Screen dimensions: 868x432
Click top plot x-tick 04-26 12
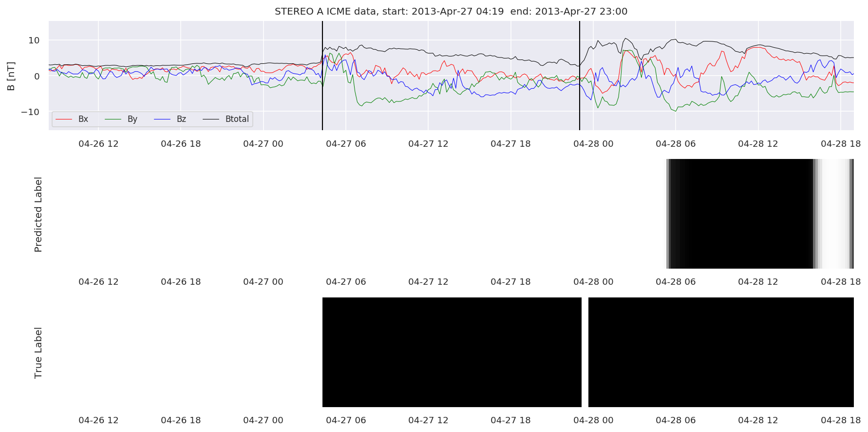click(x=98, y=144)
